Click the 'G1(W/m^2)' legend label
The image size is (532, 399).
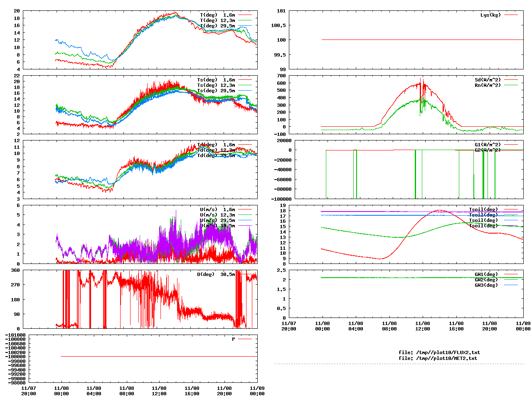[x=488, y=145]
